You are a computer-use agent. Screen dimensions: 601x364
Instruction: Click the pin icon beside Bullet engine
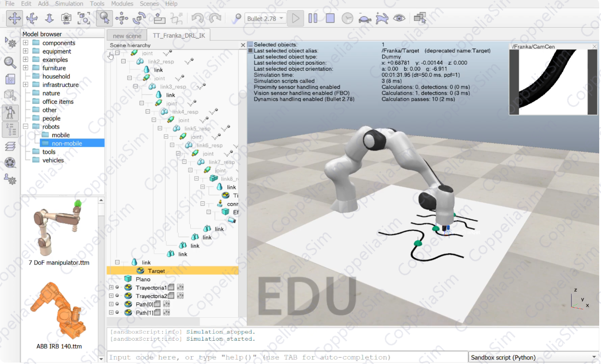click(x=237, y=18)
